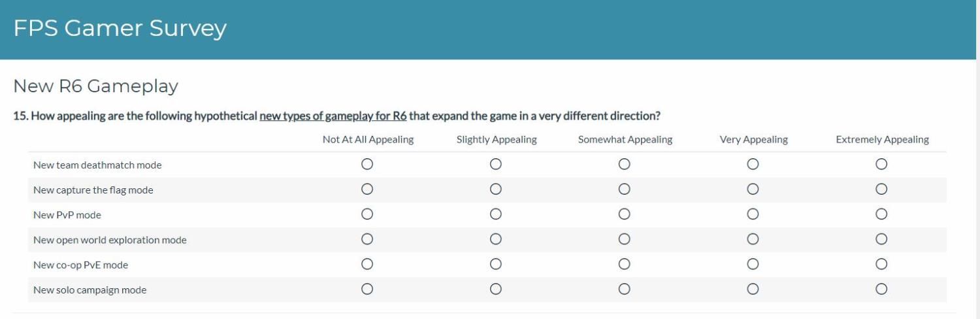Set solo campaign mode to Extremely Appealing
980x319 pixels.
click(881, 289)
